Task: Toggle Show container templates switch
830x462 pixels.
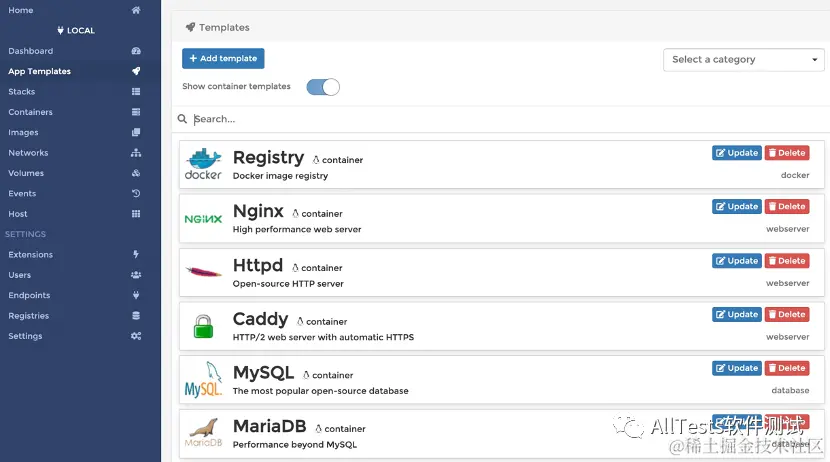Action: click(x=323, y=87)
